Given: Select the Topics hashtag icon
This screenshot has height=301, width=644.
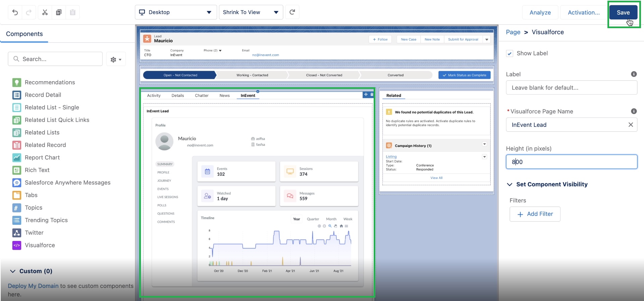Looking at the screenshot, I should (x=17, y=208).
